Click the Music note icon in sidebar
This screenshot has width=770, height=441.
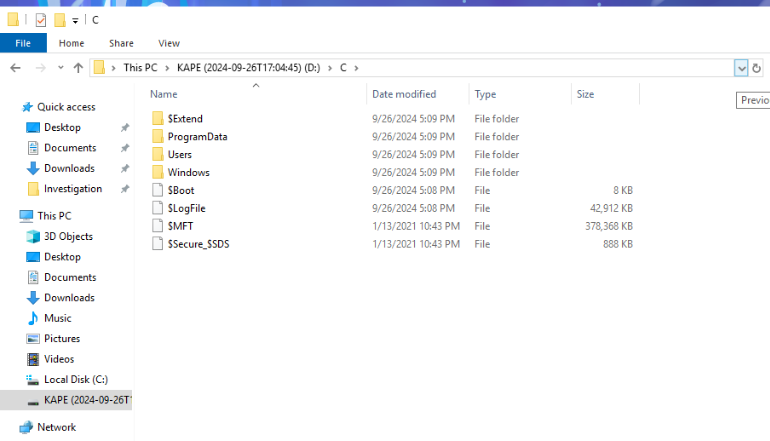[x=33, y=318]
